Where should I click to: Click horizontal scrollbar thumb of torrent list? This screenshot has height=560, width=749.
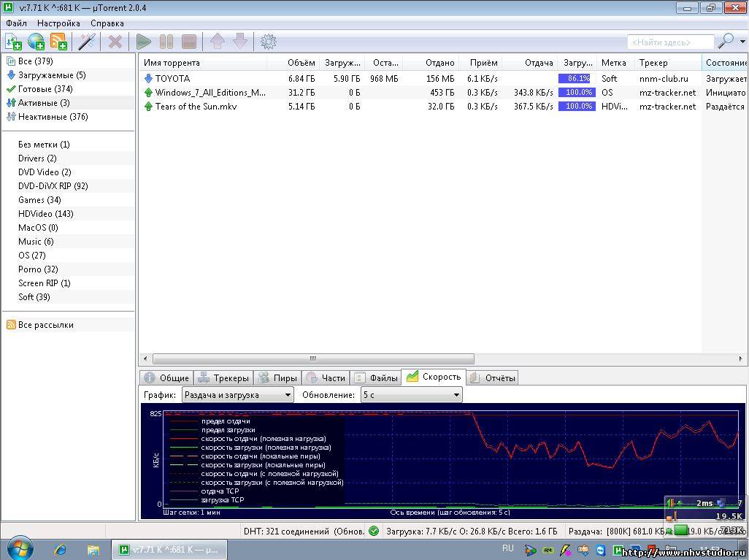click(x=313, y=358)
